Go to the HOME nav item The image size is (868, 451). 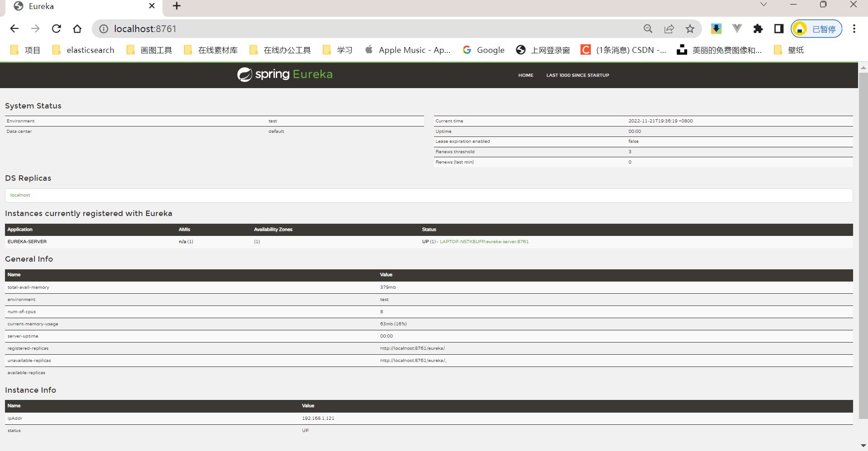[x=526, y=75]
